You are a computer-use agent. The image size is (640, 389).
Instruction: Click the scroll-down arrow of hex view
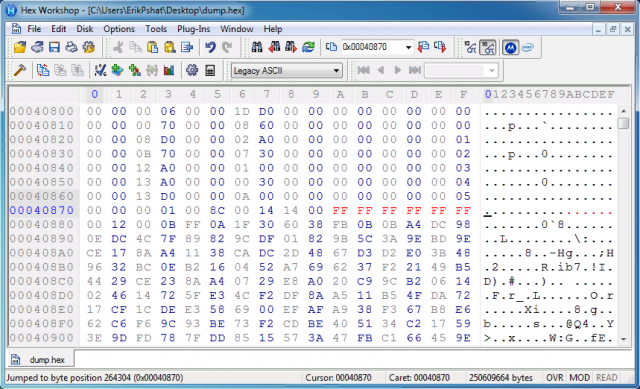coord(623,339)
